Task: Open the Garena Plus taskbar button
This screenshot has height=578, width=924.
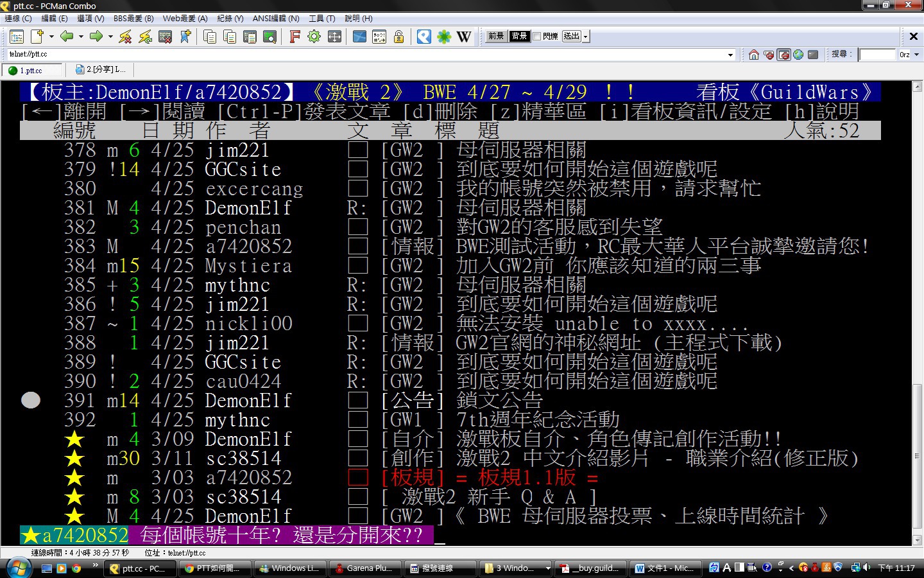Action: [x=365, y=568]
